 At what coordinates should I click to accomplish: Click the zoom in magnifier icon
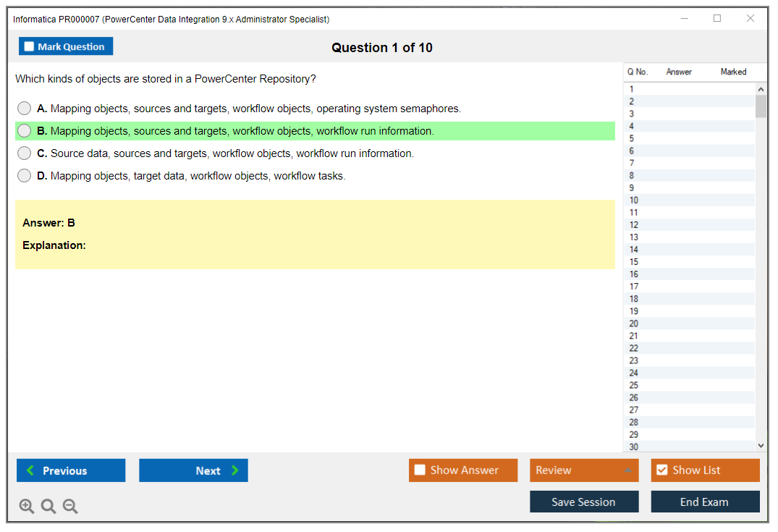[26, 506]
